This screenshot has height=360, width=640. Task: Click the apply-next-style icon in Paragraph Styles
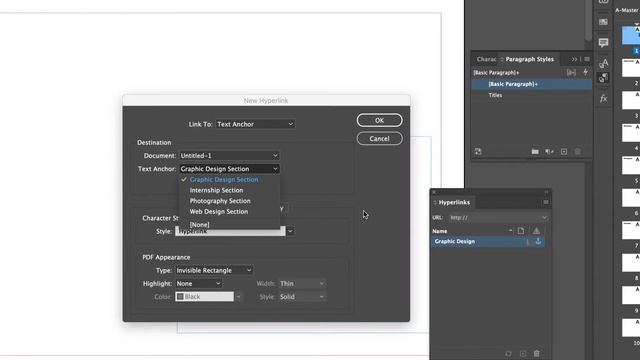click(x=571, y=72)
